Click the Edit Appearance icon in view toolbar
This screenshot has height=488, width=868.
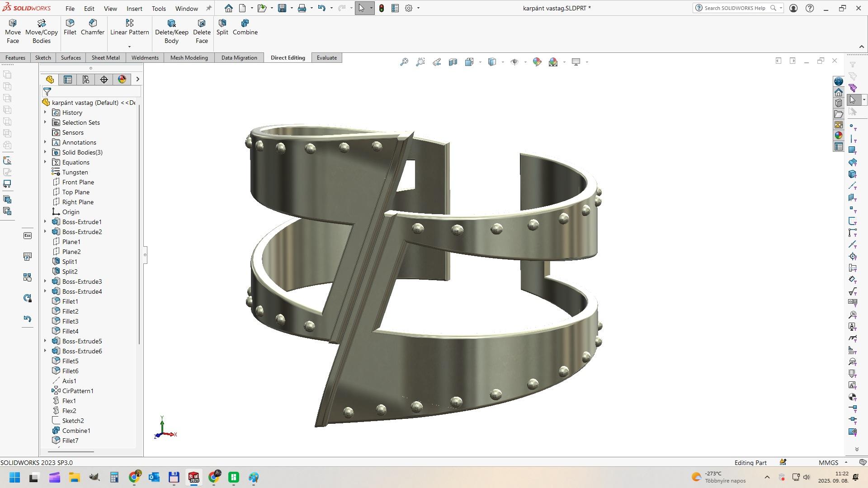point(537,62)
